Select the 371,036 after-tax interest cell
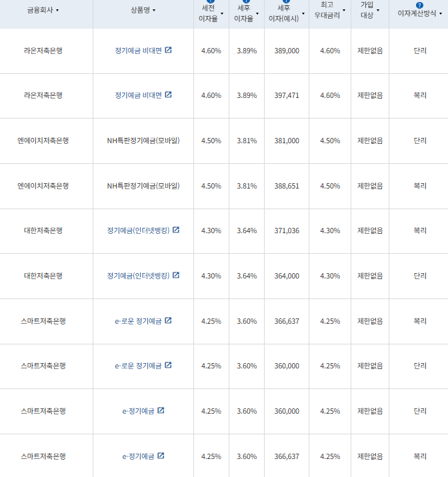This screenshot has height=477, width=448. click(287, 231)
